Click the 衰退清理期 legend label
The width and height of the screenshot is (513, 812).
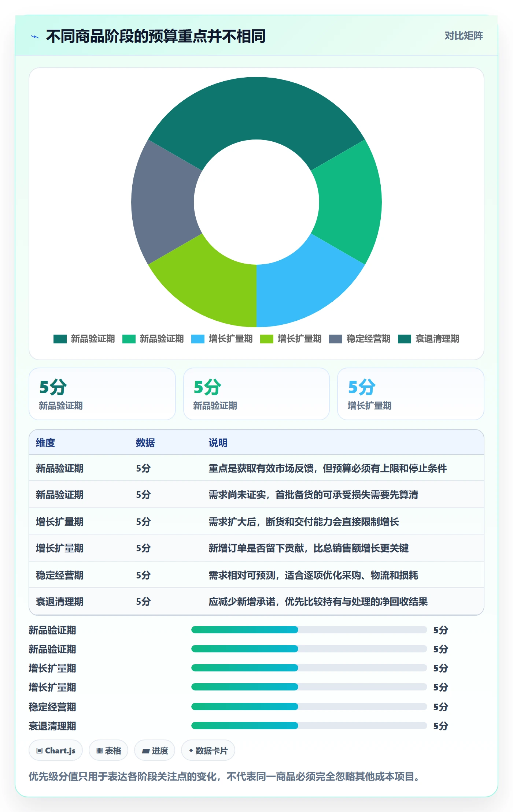[x=437, y=339]
